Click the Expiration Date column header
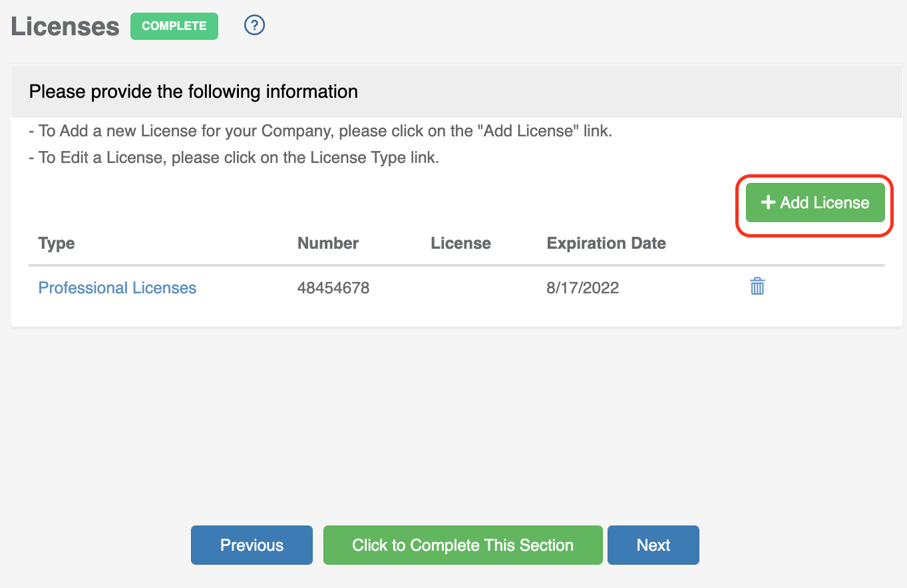Viewport: 907px width, 588px height. [x=606, y=243]
